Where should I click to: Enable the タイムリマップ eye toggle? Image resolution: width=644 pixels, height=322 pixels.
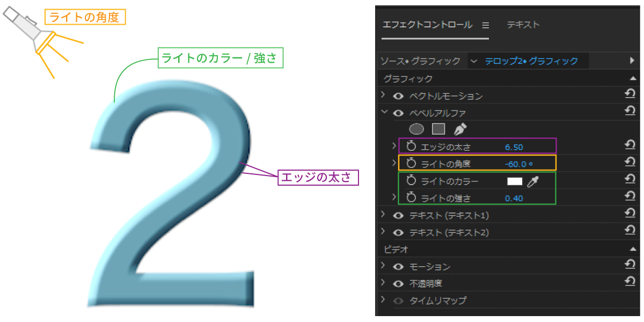(398, 301)
